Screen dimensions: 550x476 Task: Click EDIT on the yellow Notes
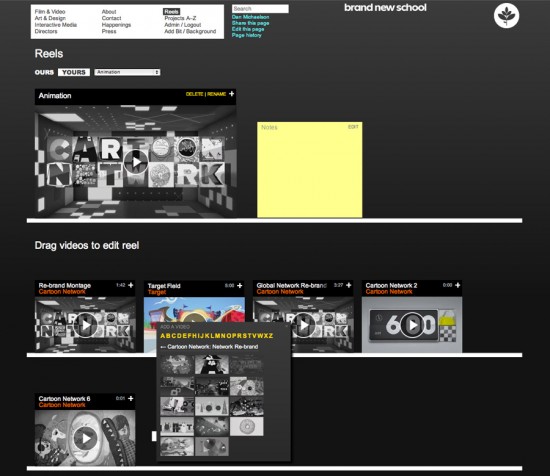pyautogui.click(x=353, y=127)
